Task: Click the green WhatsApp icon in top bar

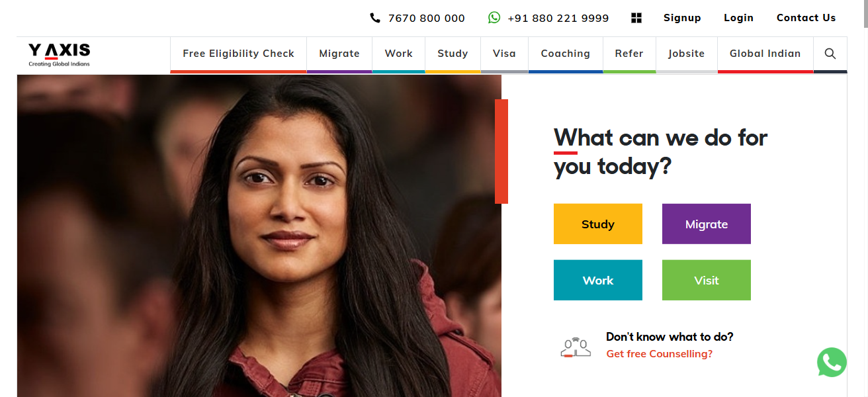Action: [494, 18]
